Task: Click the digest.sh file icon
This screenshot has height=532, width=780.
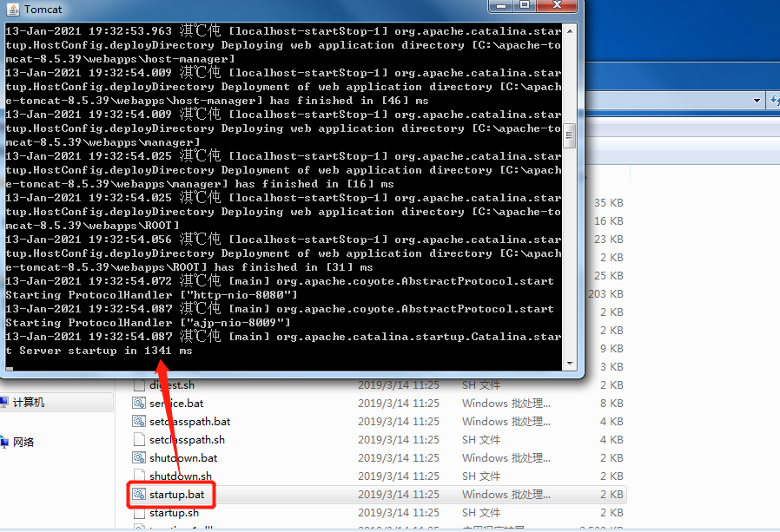Action: coord(139,384)
